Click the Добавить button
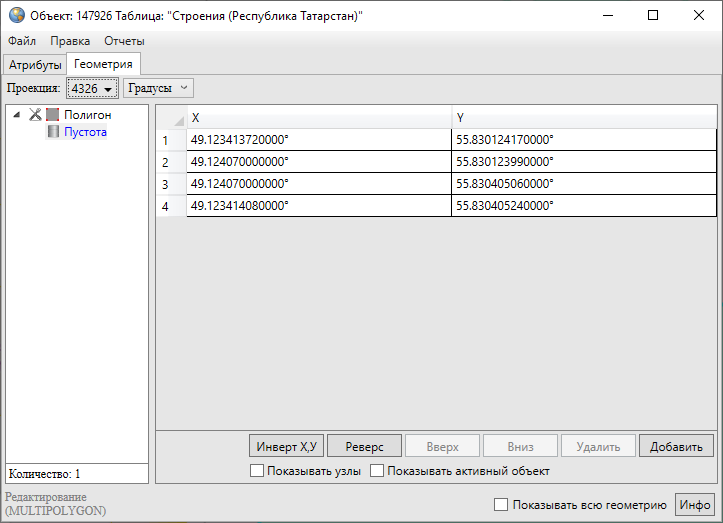The width and height of the screenshot is (723, 523). click(x=676, y=447)
